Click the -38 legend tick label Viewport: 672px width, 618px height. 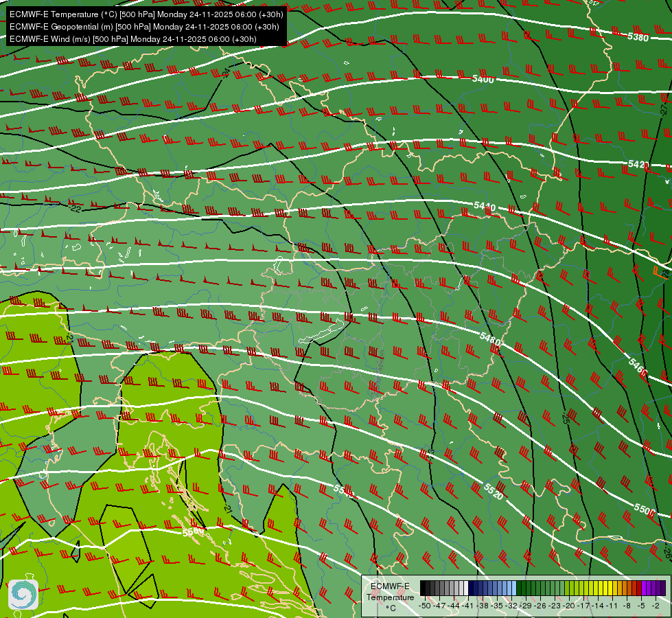[482, 606]
